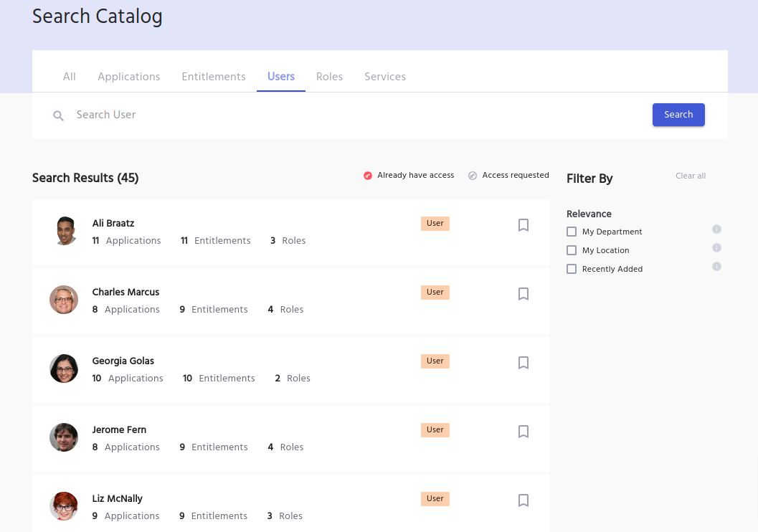The image size is (758, 532).
Task: Switch to the Applications tab
Action: (129, 77)
